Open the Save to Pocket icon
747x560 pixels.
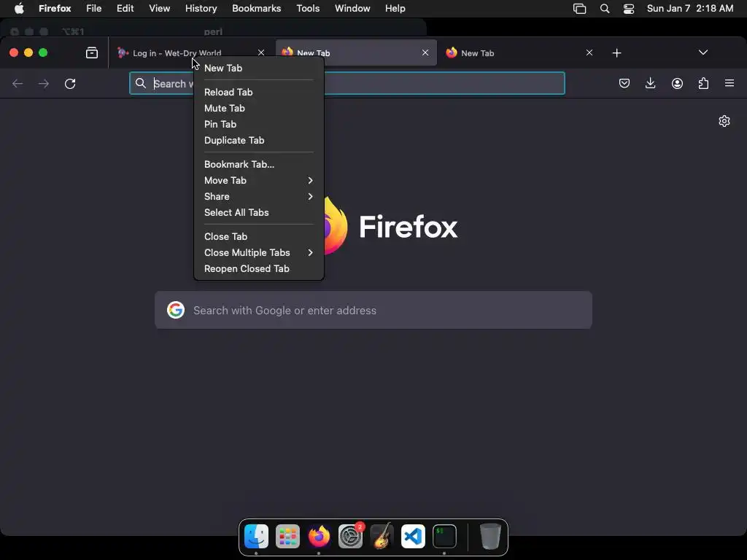coord(624,83)
